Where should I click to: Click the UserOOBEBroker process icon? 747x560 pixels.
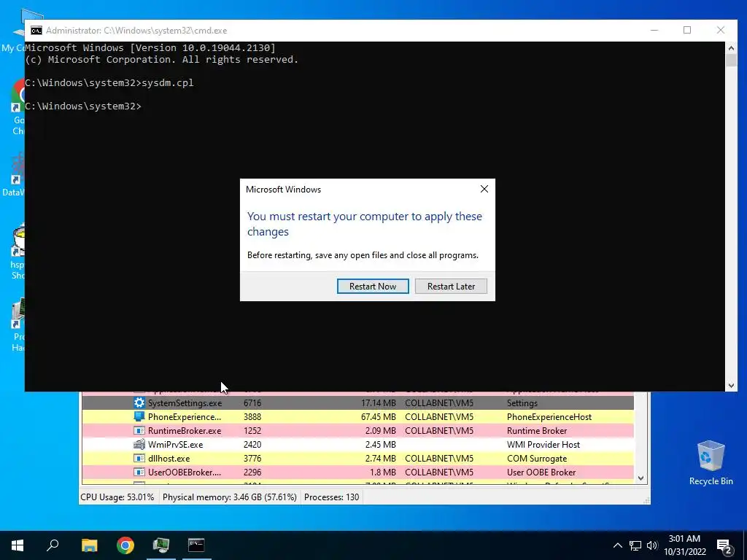coord(139,472)
